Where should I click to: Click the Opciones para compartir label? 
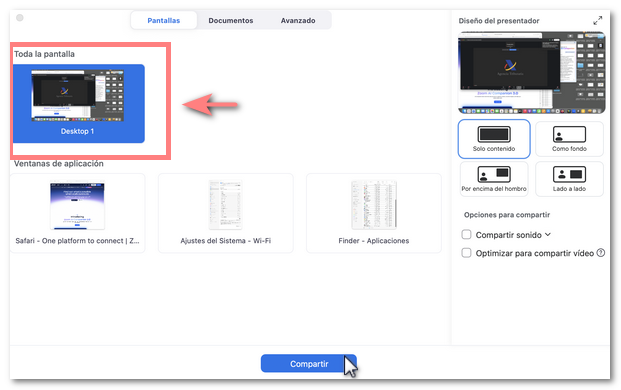[507, 215]
